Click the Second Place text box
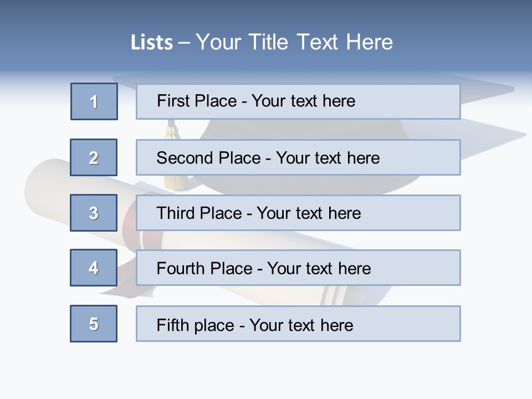Image resolution: width=532 pixels, height=399 pixels. [298, 157]
